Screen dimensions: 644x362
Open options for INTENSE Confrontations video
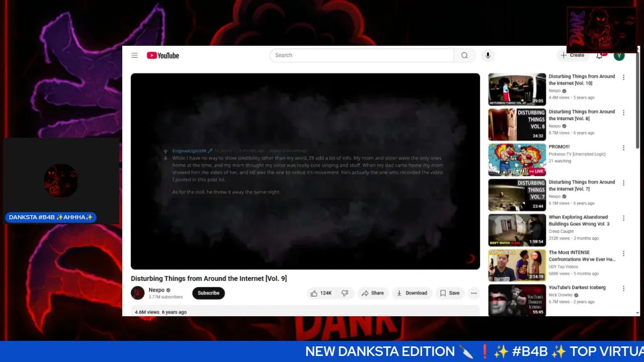click(623, 253)
